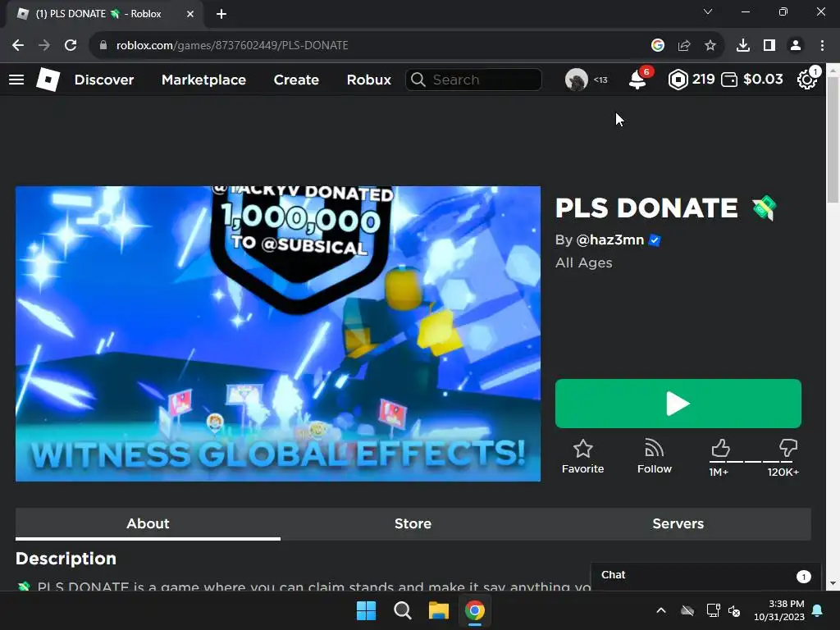The height and width of the screenshot is (630, 840).
Task: Reload the current page
Action: (x=71, y=45)
